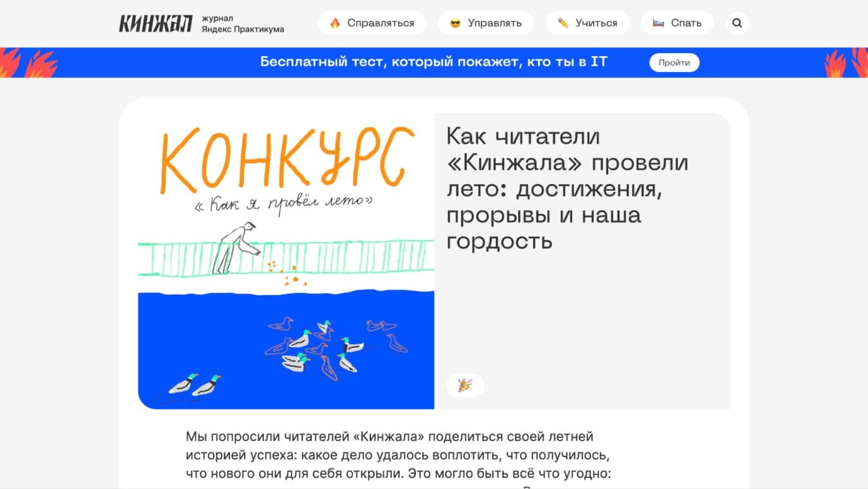Click the flame decoration on banner's left edge
The image size is (868, 489).
point(28,63)
